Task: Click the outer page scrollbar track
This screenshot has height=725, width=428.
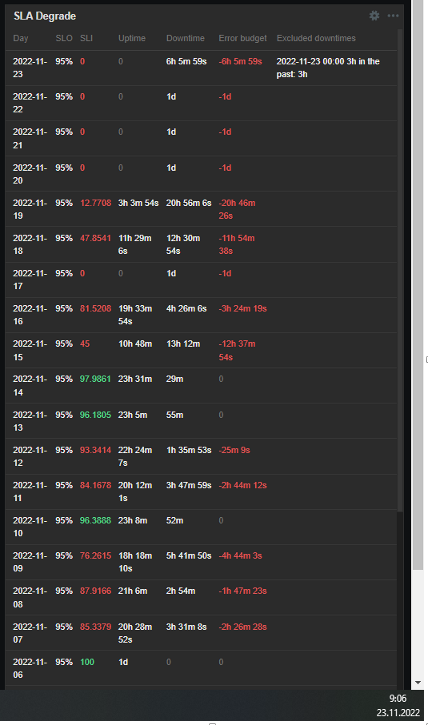Action: coord(418,624)
